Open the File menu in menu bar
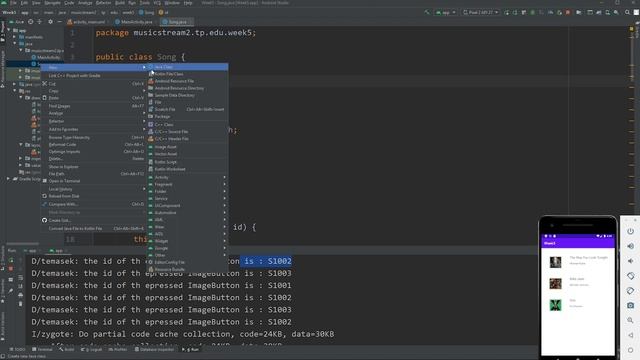The image size is (640, 360). pyautogui.click(x=13, y=3)
